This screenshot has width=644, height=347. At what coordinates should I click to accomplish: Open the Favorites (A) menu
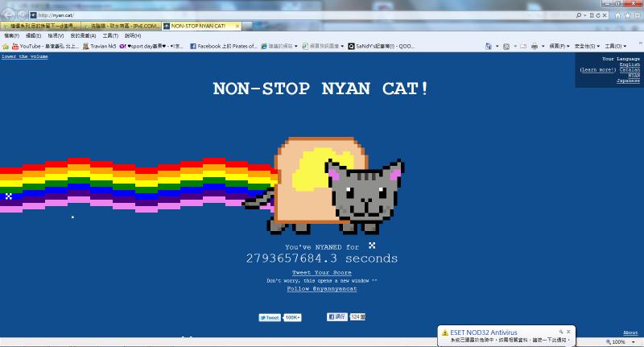pyautogui.click(x=83, y=35)
